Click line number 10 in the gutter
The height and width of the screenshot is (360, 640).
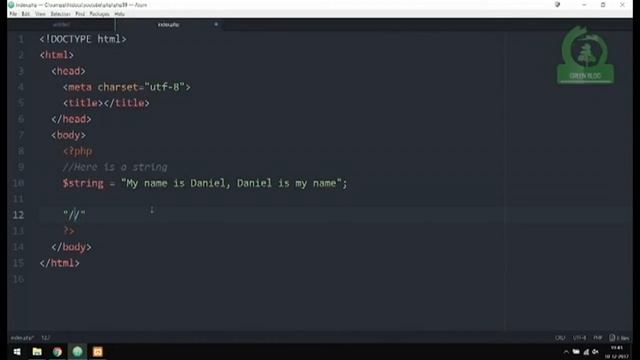click(18, 183)
